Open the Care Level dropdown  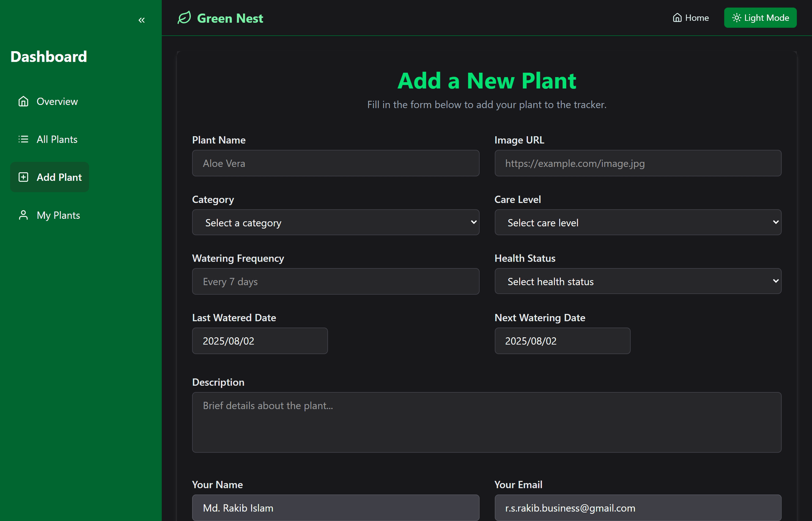638,222
